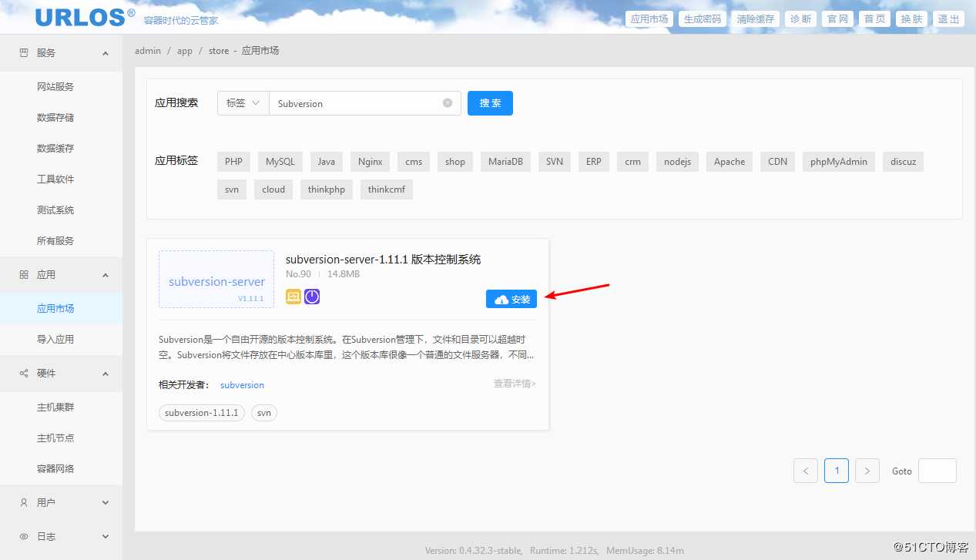The image size is (976, 560).
Task: Filter by ERP tag
Action: tap(594, 162)
